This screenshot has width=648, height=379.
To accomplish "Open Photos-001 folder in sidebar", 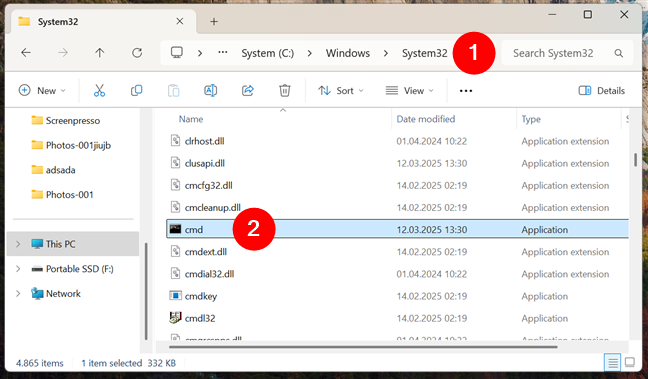I will [x=62, y=194].
